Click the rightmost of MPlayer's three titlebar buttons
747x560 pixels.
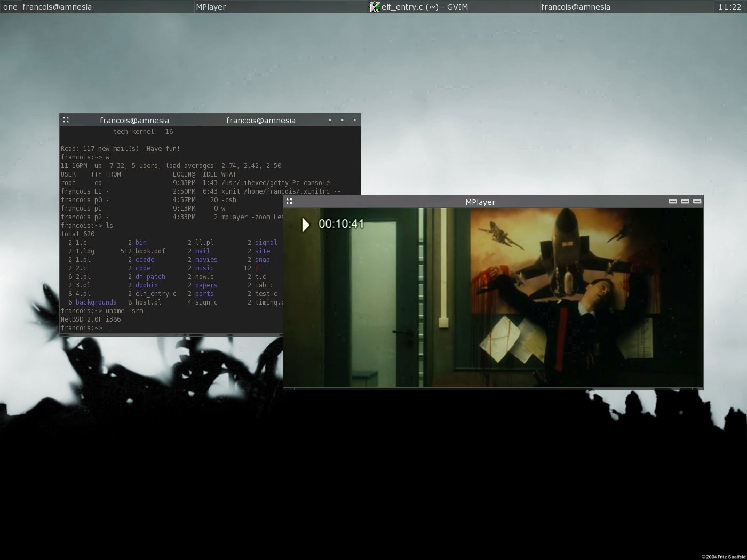point(697,202)
